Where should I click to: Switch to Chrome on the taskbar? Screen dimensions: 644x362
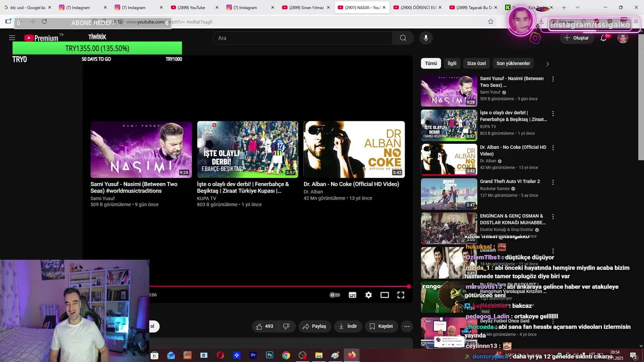coord(286,355)
